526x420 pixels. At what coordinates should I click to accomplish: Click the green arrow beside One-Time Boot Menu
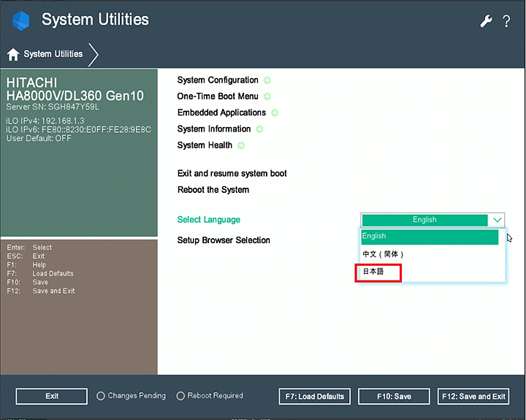point(267,96)
